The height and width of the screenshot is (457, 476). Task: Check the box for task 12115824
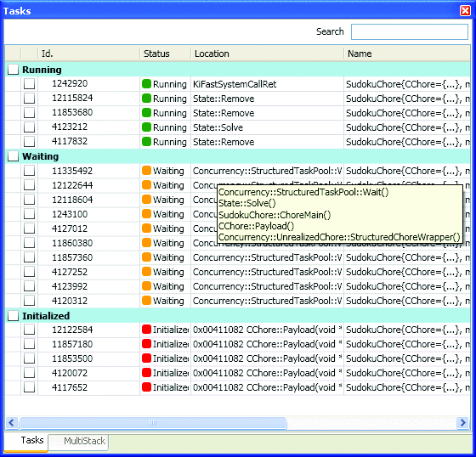tap(29, 98)
